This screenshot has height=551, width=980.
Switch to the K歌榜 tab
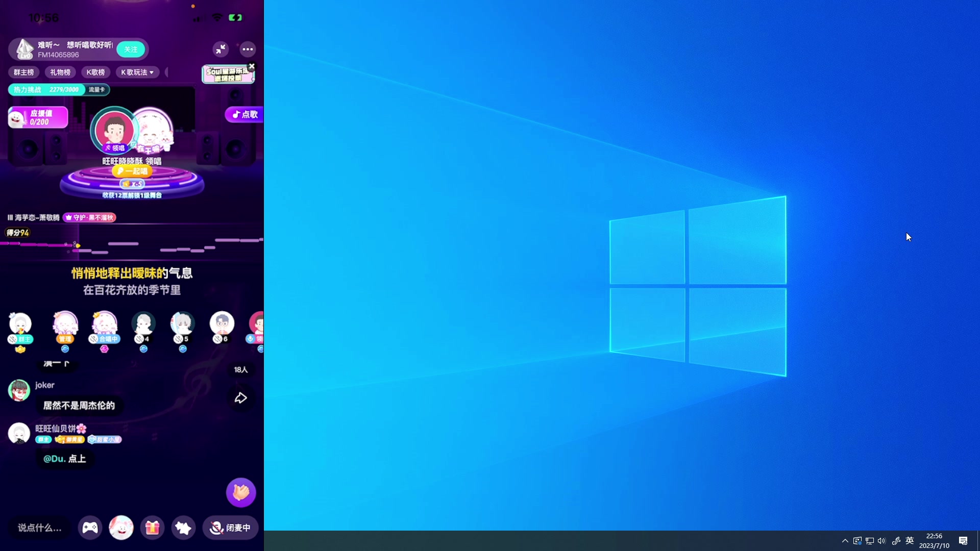pos(95,72)
